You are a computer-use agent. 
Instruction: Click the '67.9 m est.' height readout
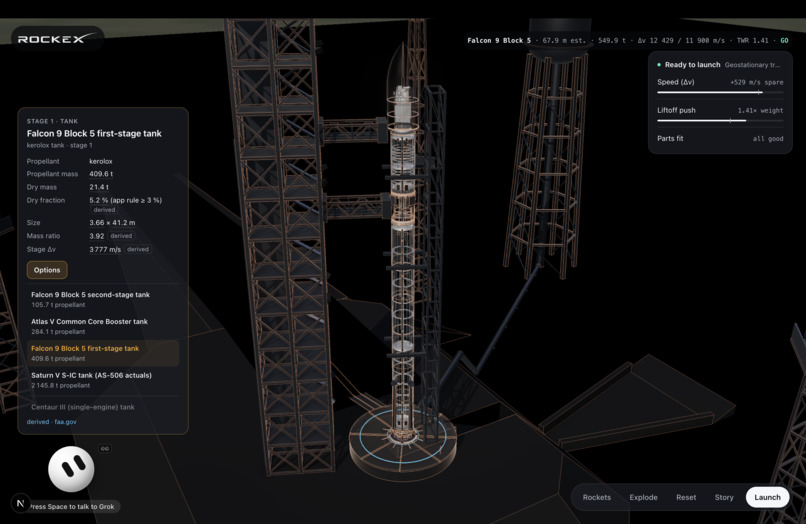tap(564, 40)
